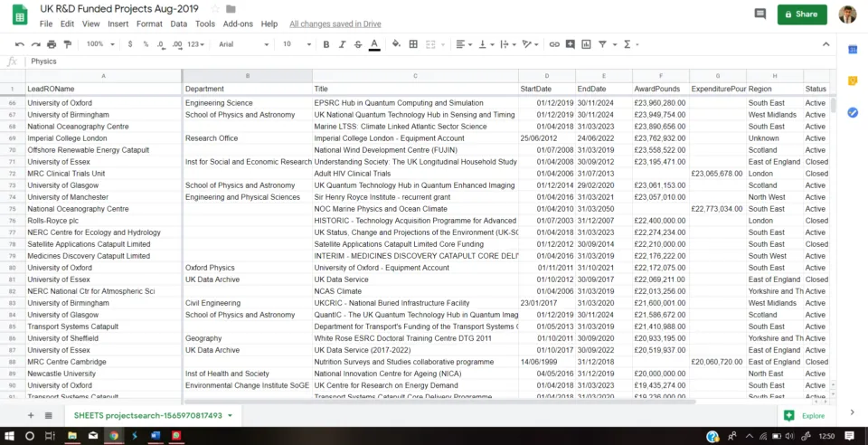Format cell as percent
Screen dimensions: 868x445
146,44
